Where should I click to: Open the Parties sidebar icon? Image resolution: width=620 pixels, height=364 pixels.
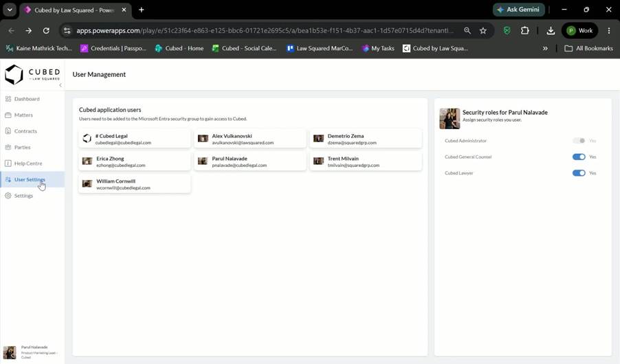point(8,147)
